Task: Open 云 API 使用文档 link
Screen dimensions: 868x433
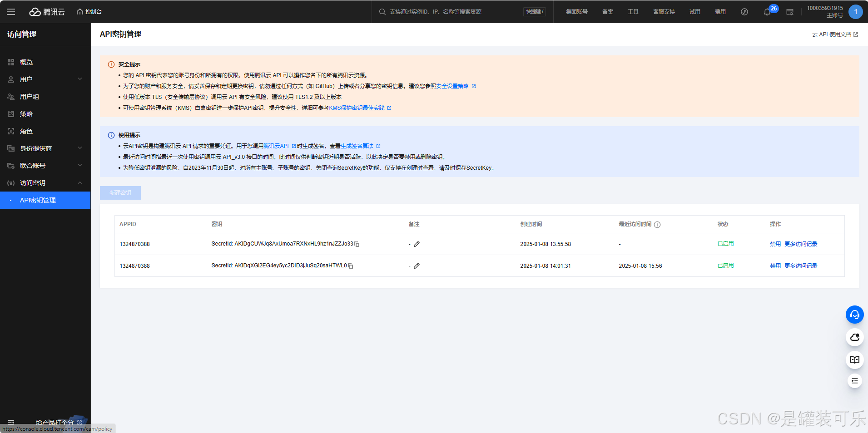Action: [835, 34]
